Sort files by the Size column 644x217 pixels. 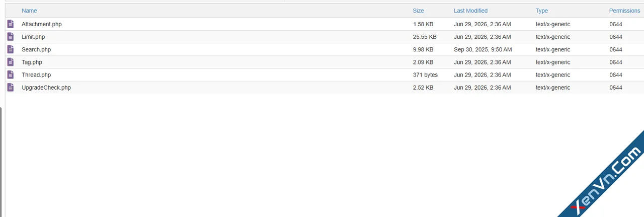point(418,11)
